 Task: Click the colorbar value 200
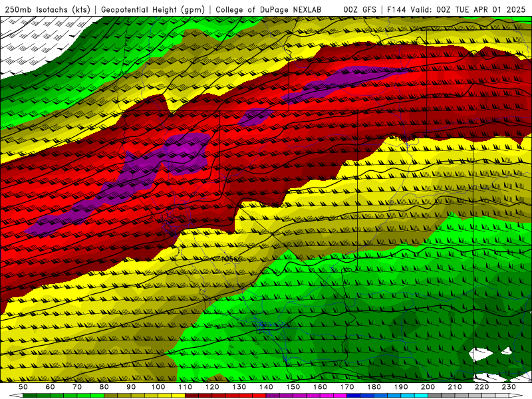(428, 387)
